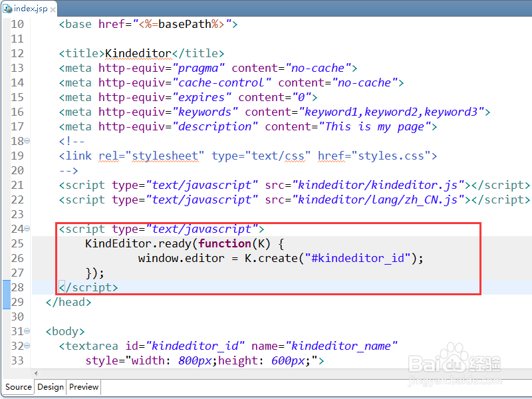Click the text "cache-control" on line 14

point(221,82)
